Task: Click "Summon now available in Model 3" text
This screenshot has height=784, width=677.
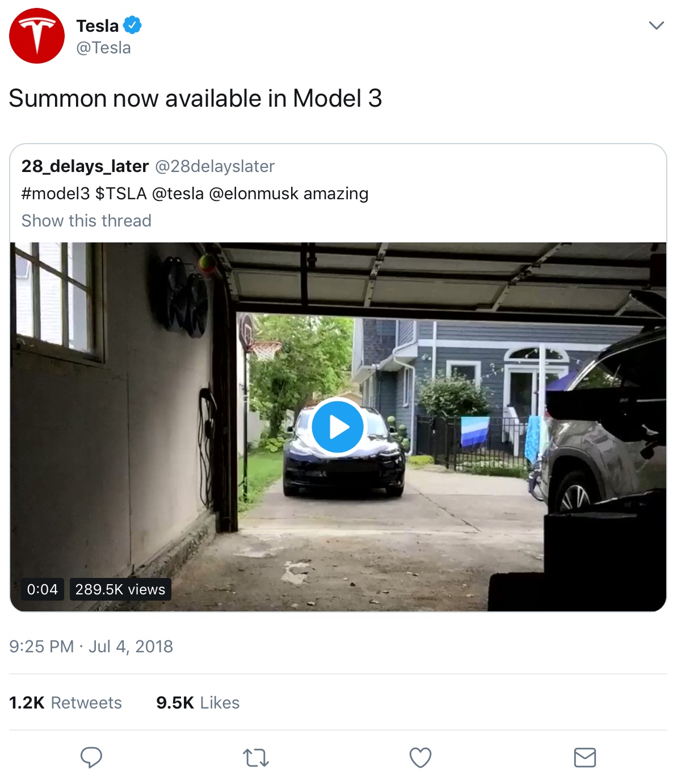Action: pyautogui.click(x=195, y=99)
